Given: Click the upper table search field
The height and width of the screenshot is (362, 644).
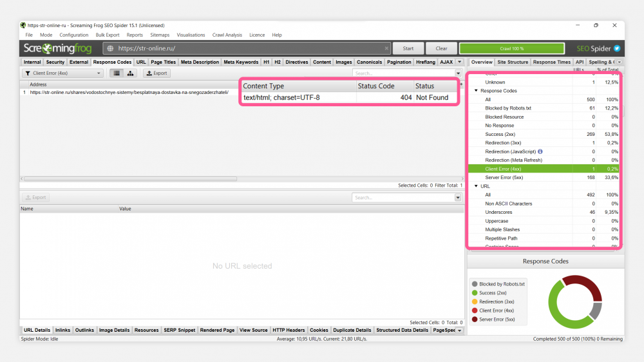Looking at the screenshot, I should pyautogui.click(x=404, y=73).
